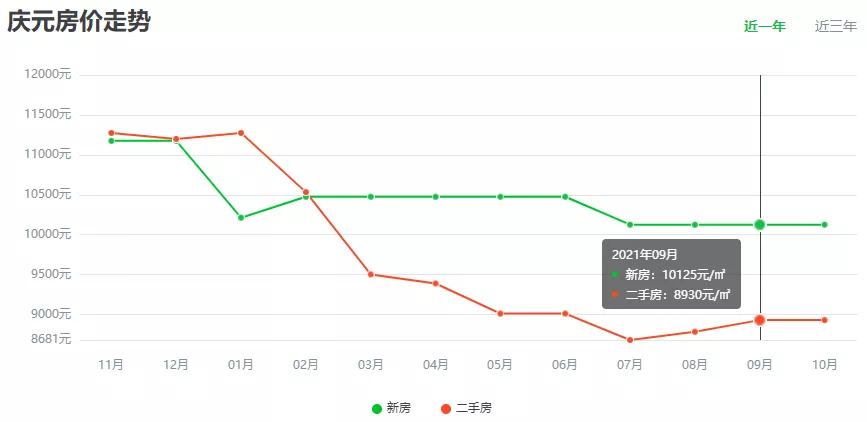Click the red 01月 data point
867x422 pixels.
coord(241,133)
